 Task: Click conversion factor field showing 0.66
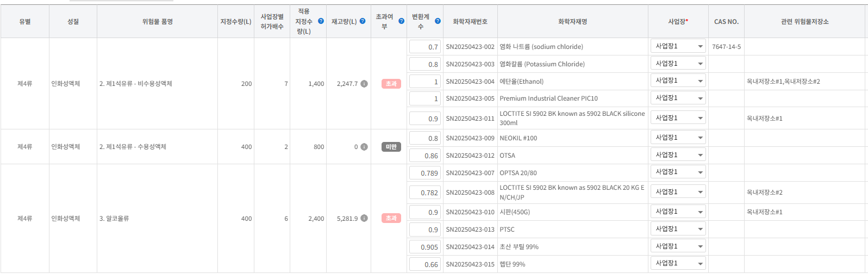click(424, 264)
